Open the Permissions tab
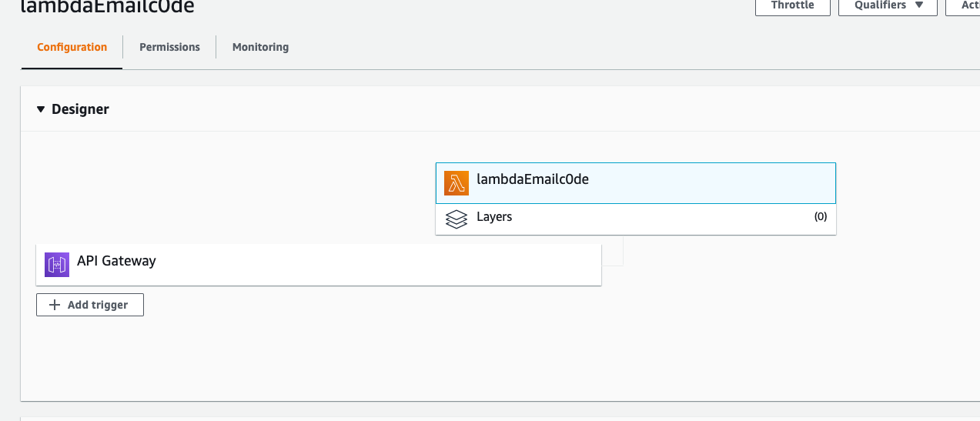Image resolution: width=980 pixels, height=421 pixels. (x=169, y=47)
